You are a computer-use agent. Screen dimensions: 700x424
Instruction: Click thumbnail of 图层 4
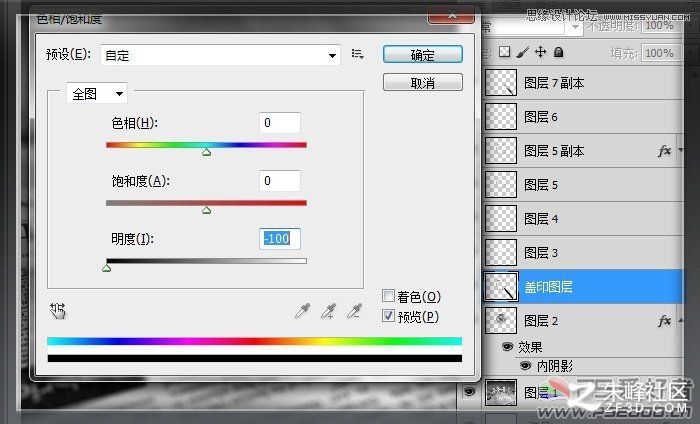click(501, 218)
